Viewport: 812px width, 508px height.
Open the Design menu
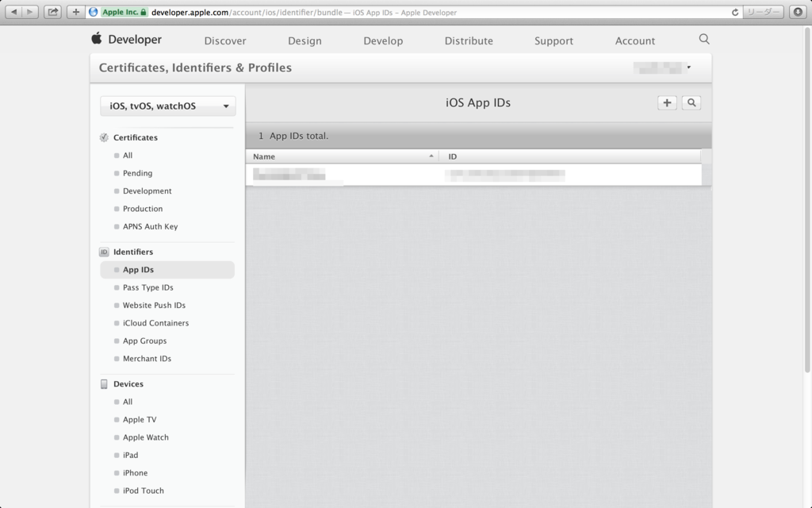click(304, 41)
